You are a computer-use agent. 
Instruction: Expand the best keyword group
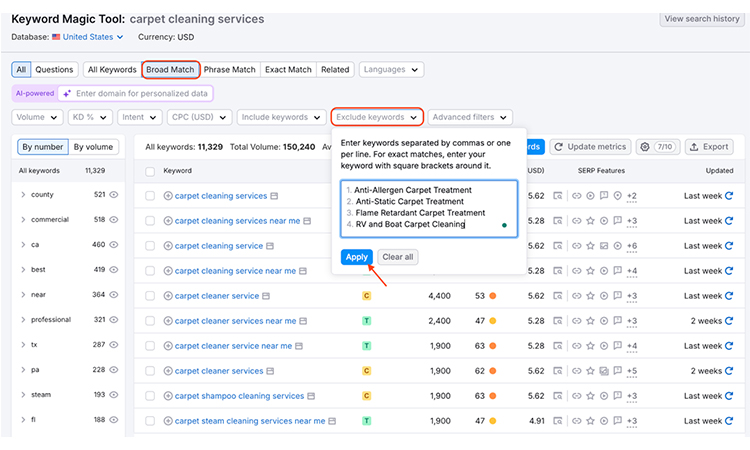coord(23,269)
